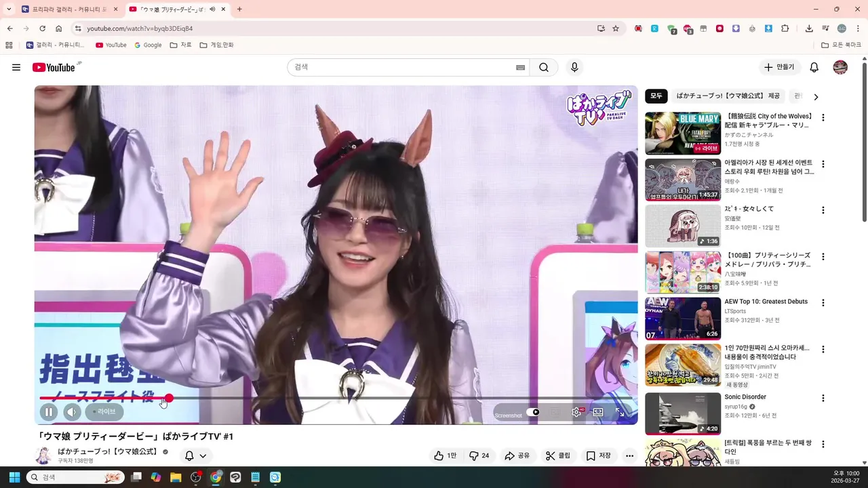Open video settings gear
This screenshot has height=488, width=868.
point(576,411)
